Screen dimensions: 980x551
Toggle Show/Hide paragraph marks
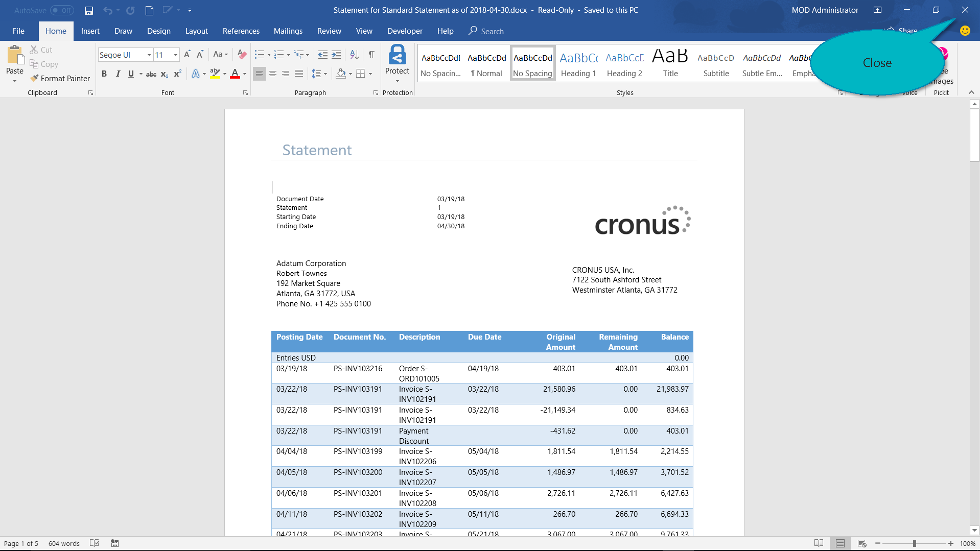tap(371, 55)
